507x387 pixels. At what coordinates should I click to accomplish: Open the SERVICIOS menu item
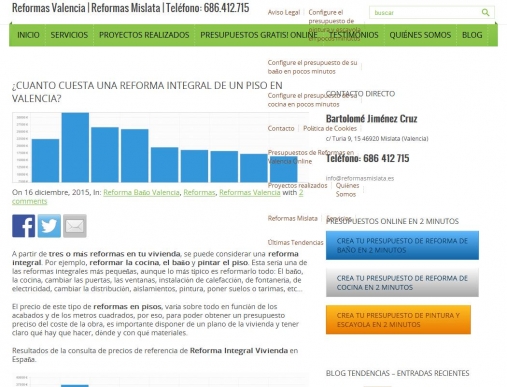69,35
